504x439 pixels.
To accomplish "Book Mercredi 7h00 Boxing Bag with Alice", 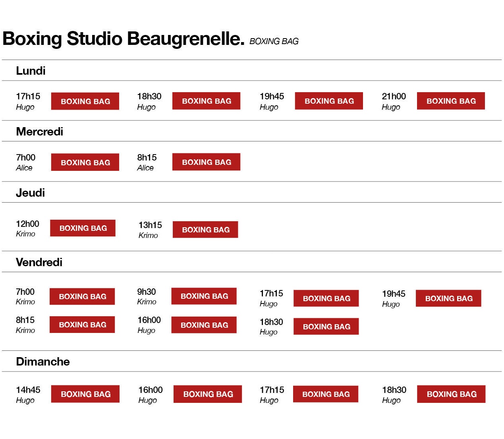I will pos(85,162).
